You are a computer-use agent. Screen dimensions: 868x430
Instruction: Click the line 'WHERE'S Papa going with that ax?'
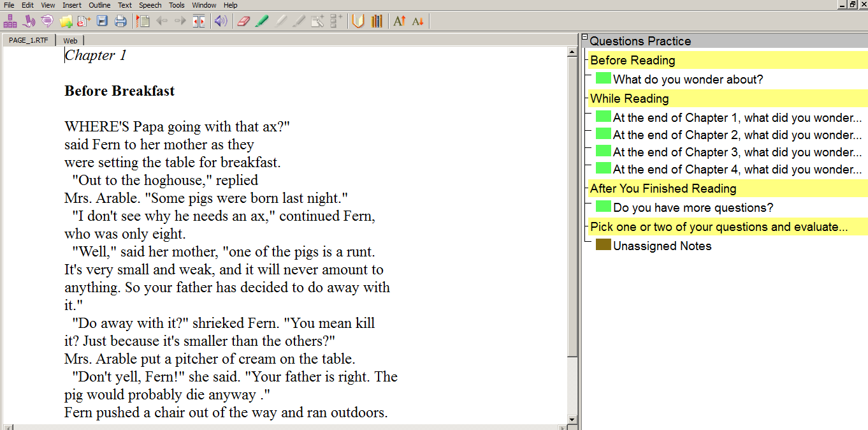pyautogui.click(x=177, y=127)
